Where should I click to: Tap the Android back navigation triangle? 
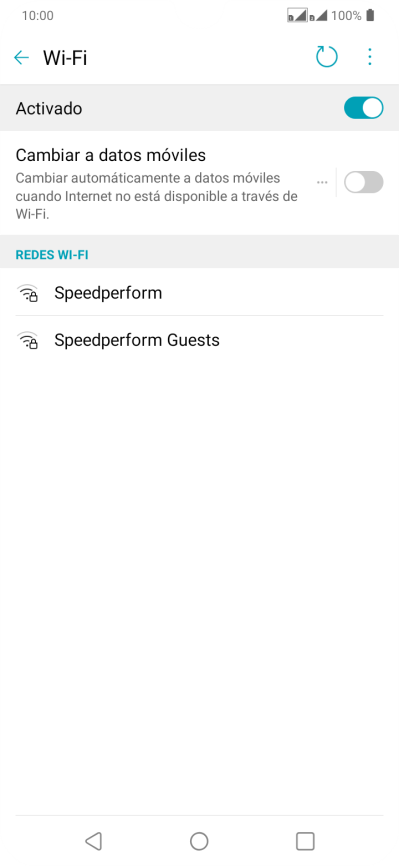pos(93,841)
